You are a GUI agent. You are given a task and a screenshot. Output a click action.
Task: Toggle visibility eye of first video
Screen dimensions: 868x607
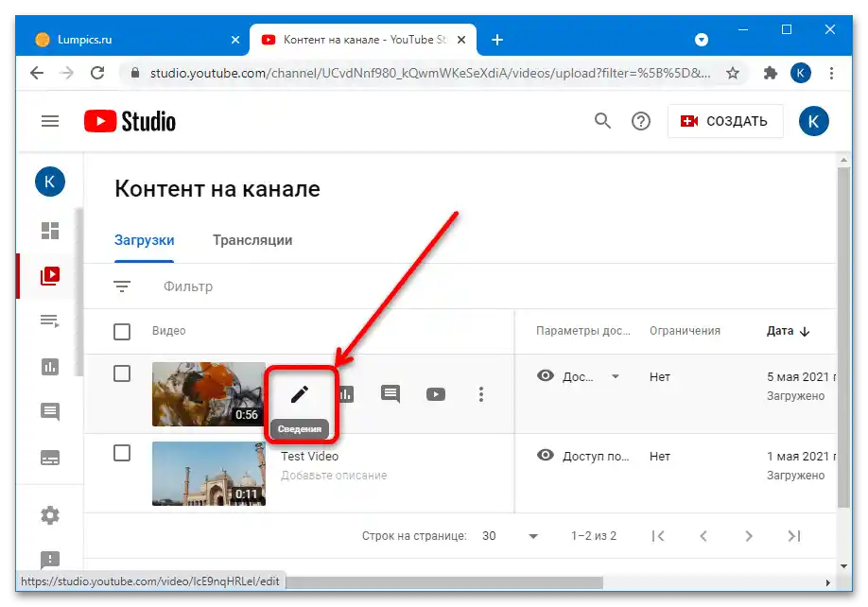tap(546, 375)
